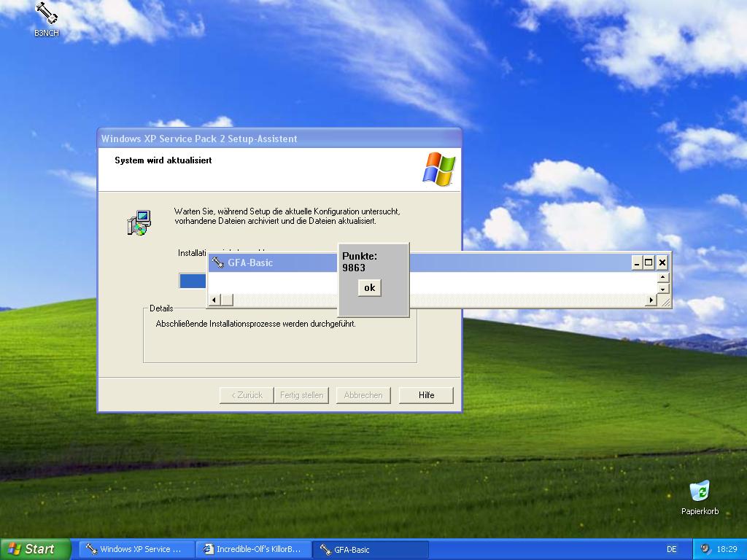
Task: Click GFA-Basic horizontal scrollbar left arrow
Action: 214,300
